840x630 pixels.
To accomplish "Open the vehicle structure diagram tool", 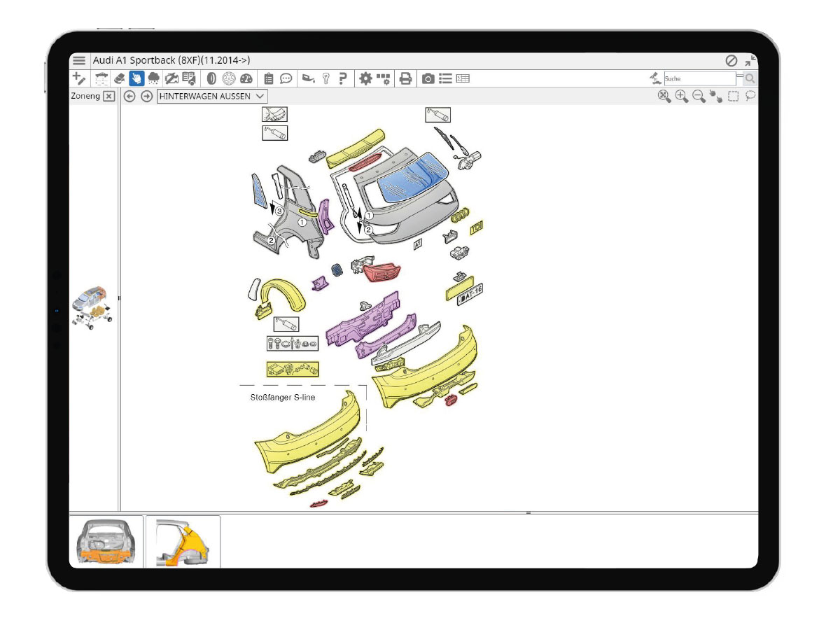I will coord(102,78).
